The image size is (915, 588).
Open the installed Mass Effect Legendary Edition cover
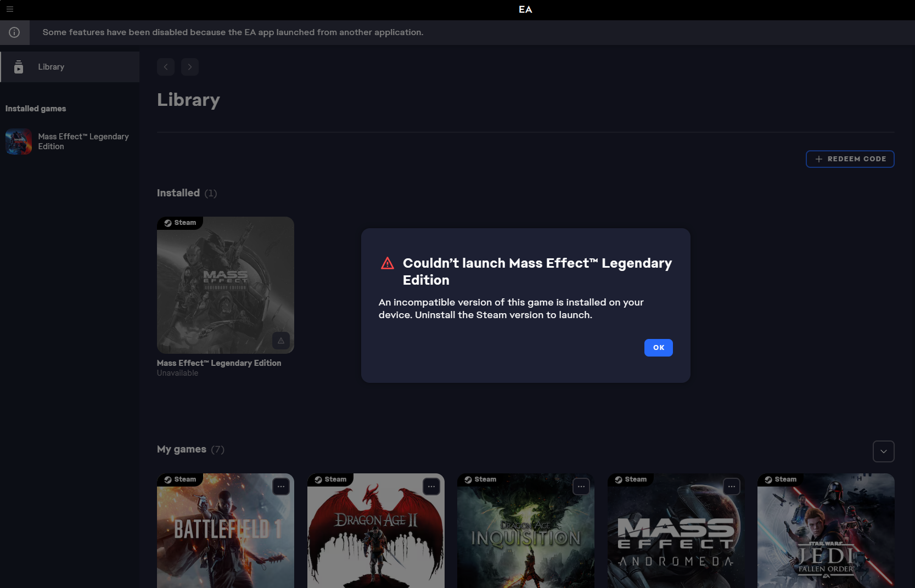click(226, 285)
